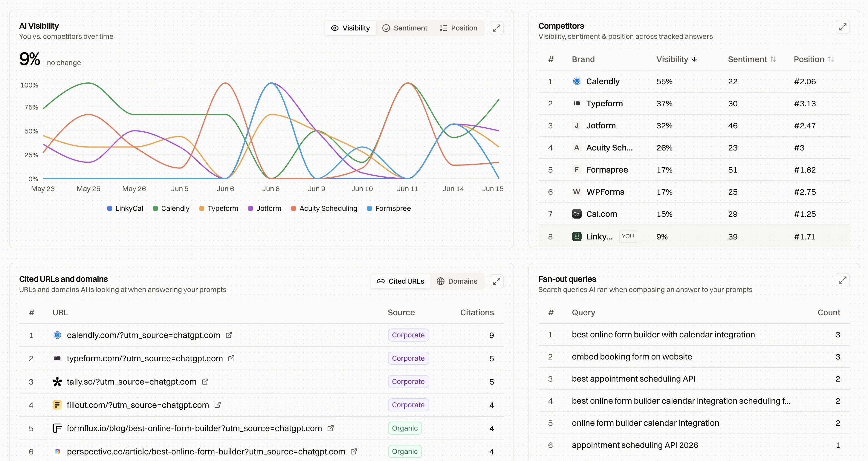Click Organic badge in formflux.io row
This screenshot has height=461, width=868.
pyautogui.click(x=405, y=428)
